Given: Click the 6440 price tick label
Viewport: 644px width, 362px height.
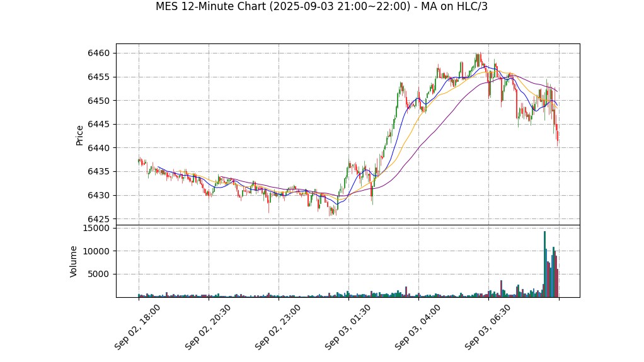Looking at the screenshot, I should pos(98,148).
